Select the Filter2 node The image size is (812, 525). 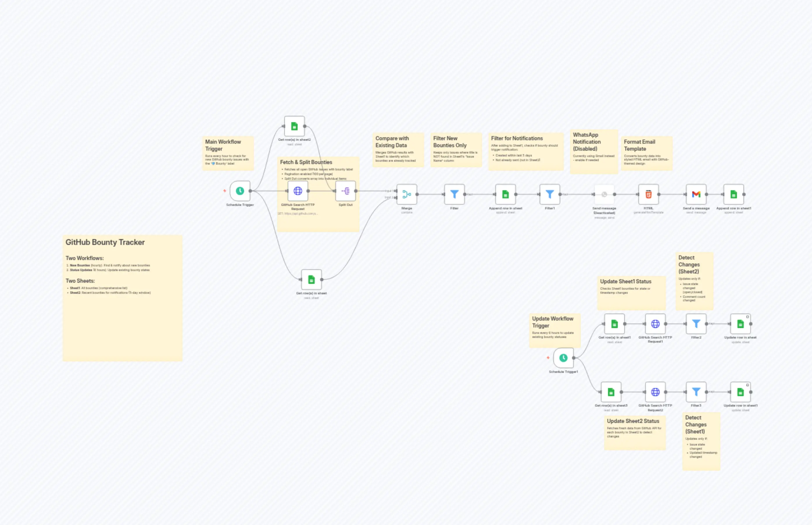click(696, 324)
